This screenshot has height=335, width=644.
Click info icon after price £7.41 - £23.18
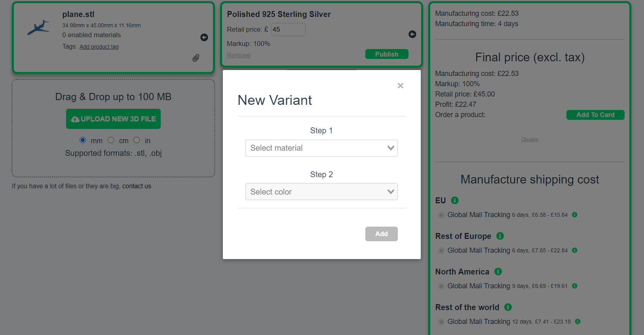point(578,322)
